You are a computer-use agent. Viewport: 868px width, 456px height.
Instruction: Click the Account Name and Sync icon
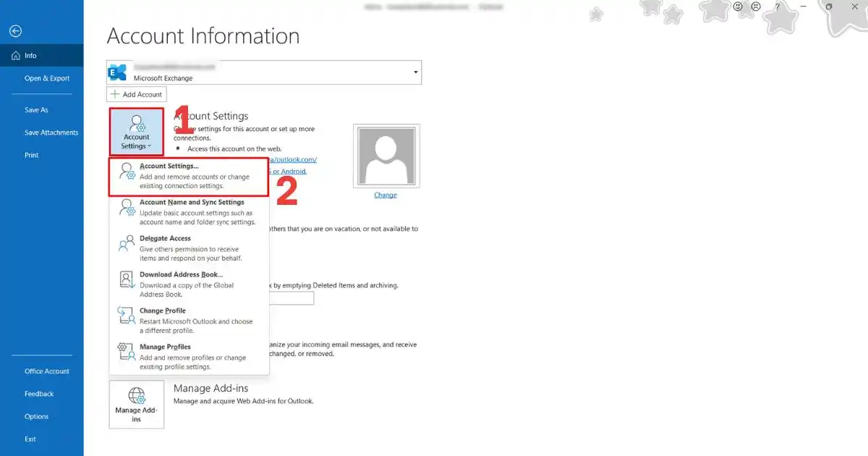click(127, 207)
